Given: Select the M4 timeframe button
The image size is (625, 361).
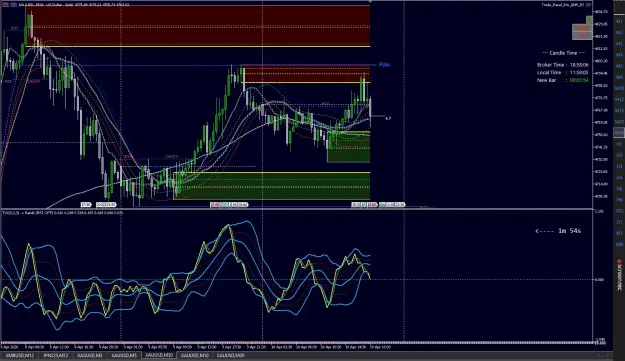Looking at the screenshot, I should coord(619,55).
